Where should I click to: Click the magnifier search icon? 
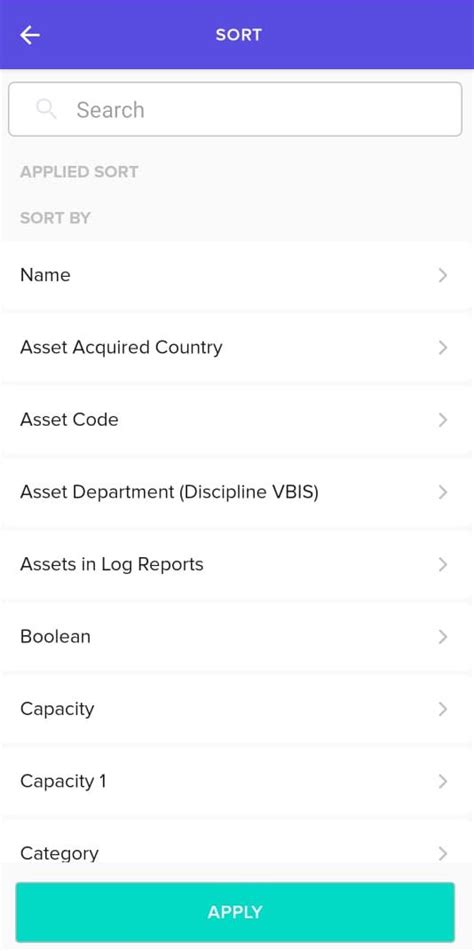click(x=46, y=109)
